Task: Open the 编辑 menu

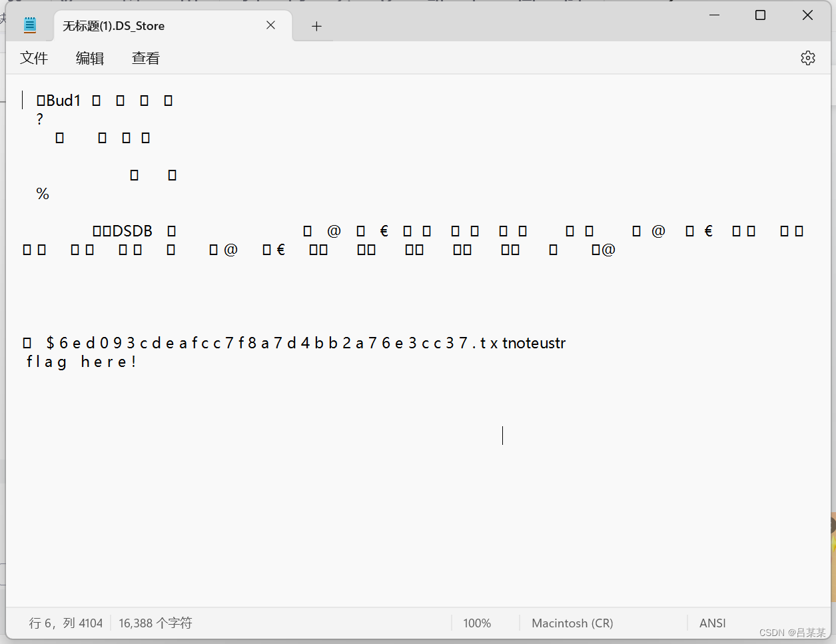Action: click(90, 59)
